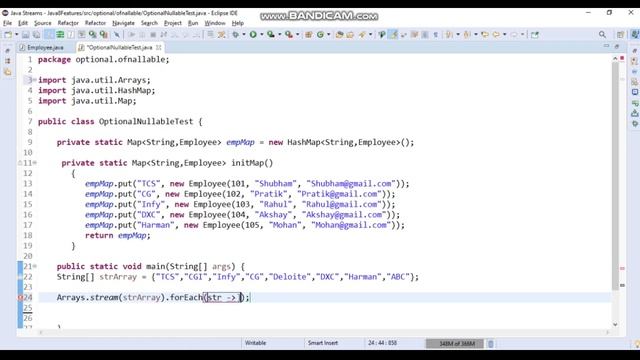Open Back history dropdown arrow

point(504,35)
